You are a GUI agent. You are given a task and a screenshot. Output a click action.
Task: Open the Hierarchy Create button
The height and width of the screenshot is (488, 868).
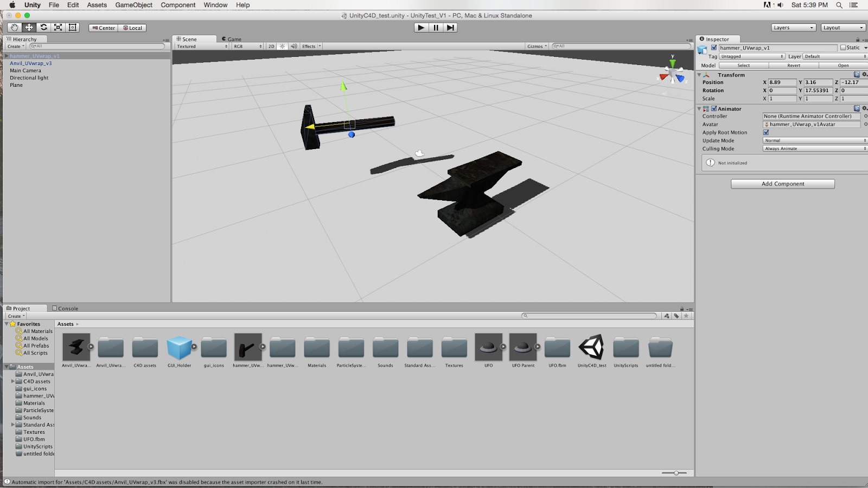pyautogui.click(x=16, y=47)
